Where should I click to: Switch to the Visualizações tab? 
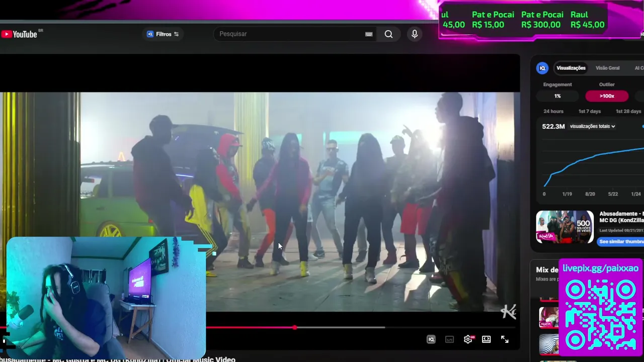[571, 68]
